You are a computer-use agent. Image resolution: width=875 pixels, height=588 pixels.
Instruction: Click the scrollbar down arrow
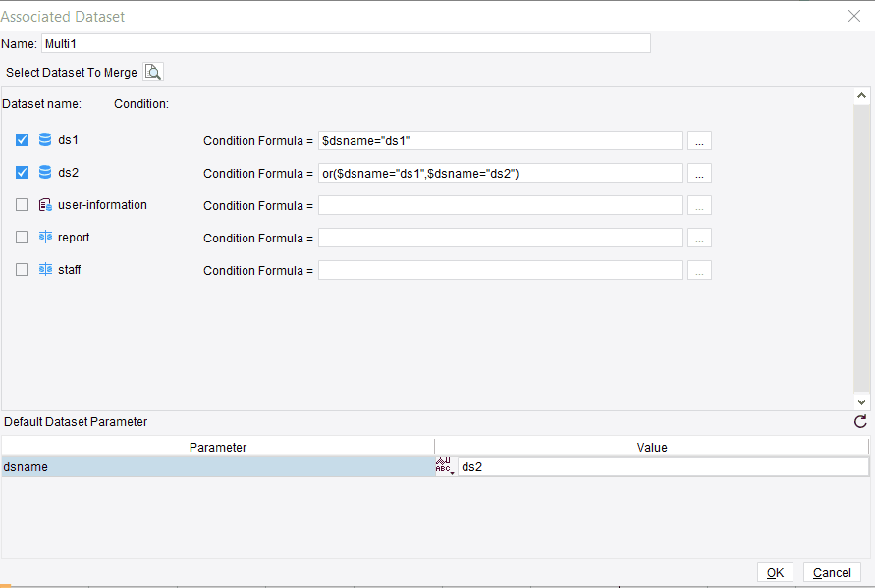click(862, 401)
